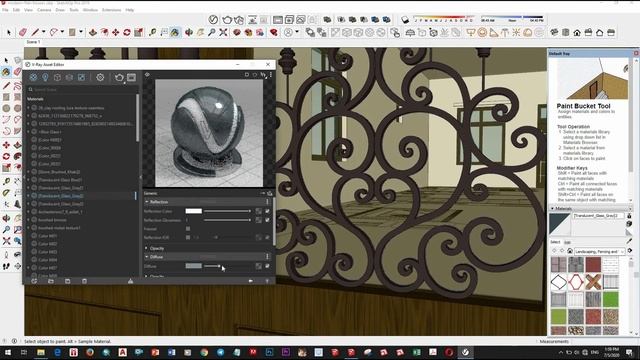Open the Extensions menu
640x360 pixels.
point(111,10)
